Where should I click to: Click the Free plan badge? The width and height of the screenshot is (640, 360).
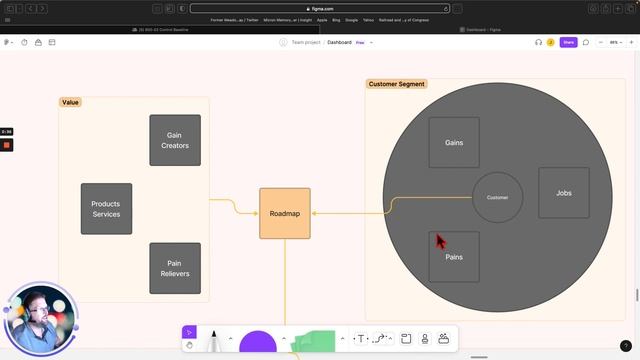pyautogui.click(x=360, y=42)
